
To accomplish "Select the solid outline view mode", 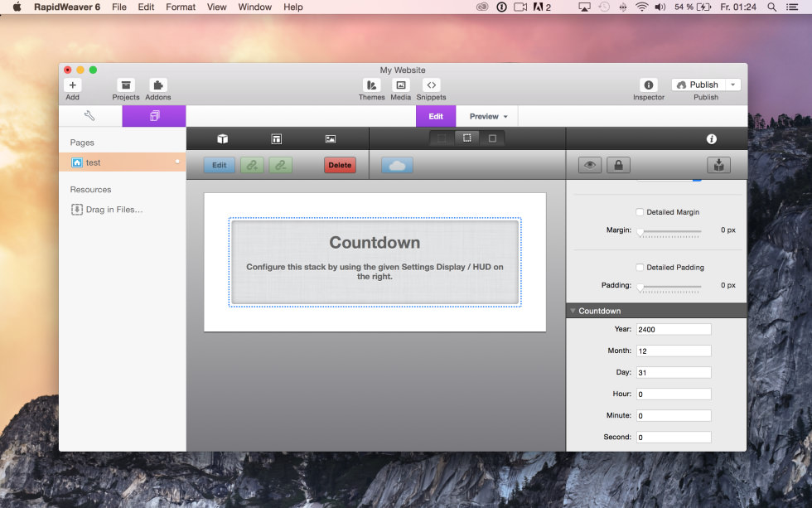I will click(x=492, y=138).
